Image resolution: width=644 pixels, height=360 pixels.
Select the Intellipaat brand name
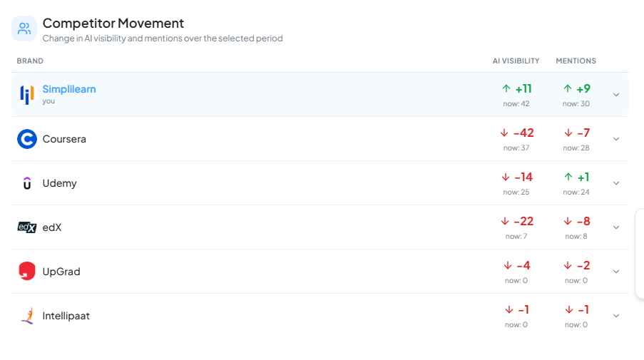coord(66,316)
